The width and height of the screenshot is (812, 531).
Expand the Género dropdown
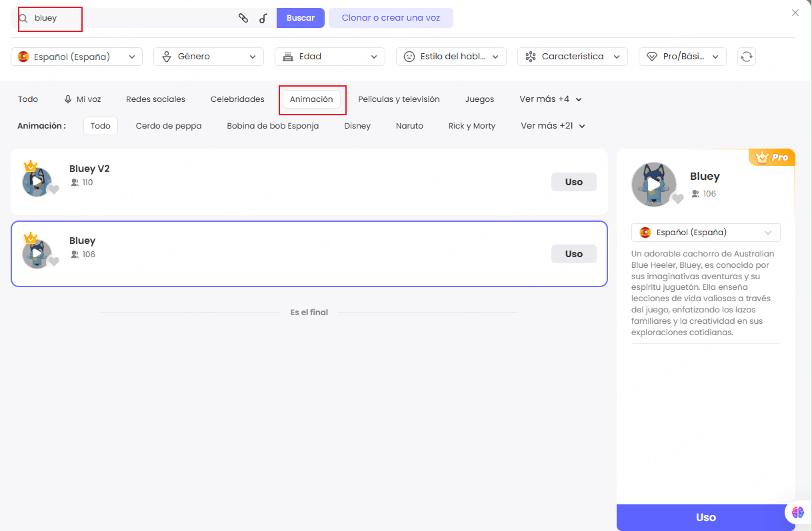click(208, 57)
